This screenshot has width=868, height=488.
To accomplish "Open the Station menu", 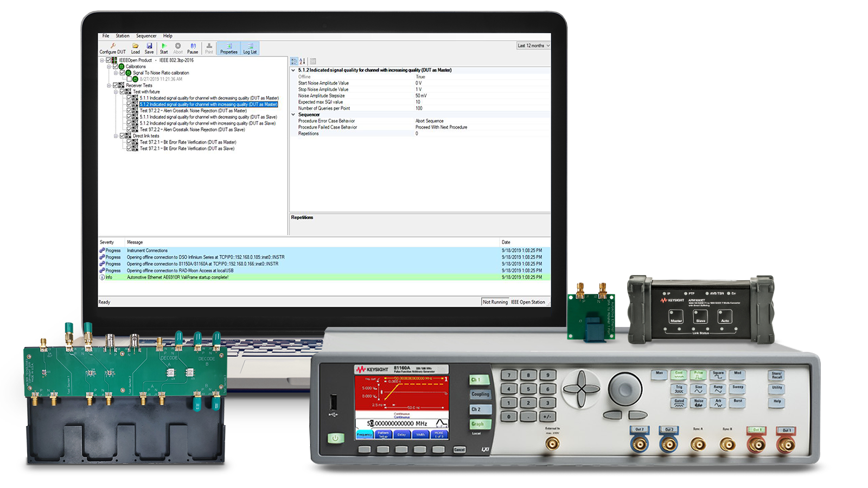I will [x=123, y=36].
